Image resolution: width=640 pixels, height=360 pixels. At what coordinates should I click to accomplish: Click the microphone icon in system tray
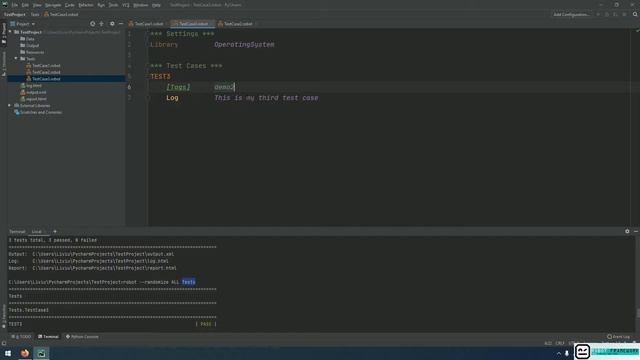click(x=567, y=353)
